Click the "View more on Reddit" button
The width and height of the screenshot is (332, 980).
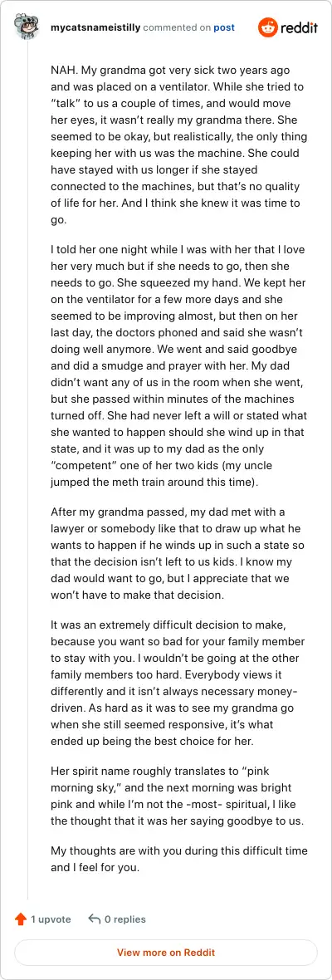coord(166,953)
